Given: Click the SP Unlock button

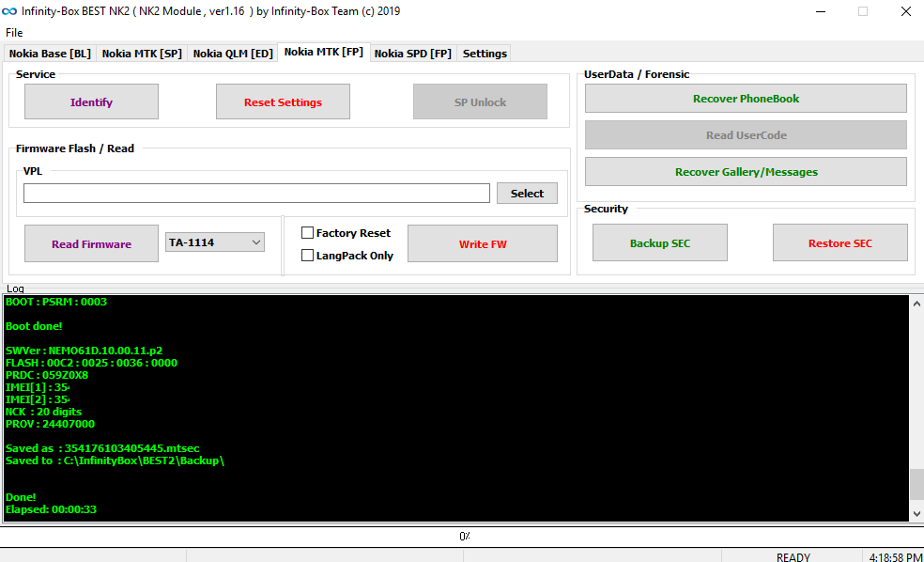Looking at the screenshot, I should pyautogui.click(x=480, y=101).
